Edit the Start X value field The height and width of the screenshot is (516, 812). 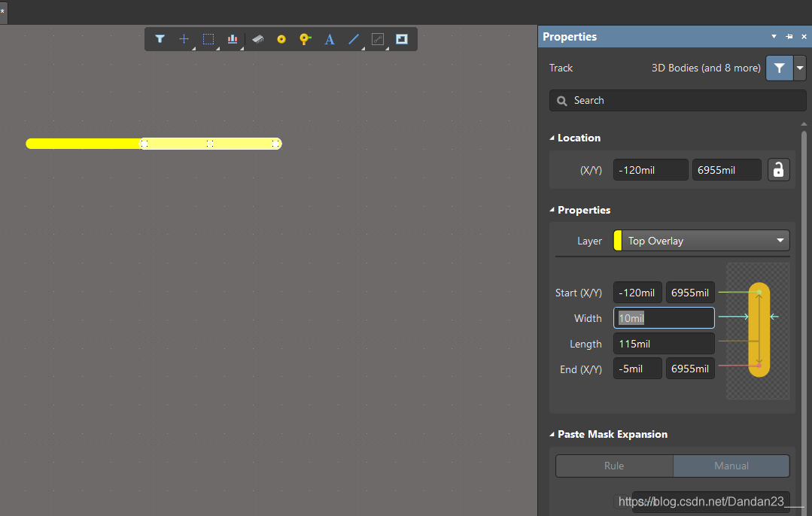click(x=637, y=293)
